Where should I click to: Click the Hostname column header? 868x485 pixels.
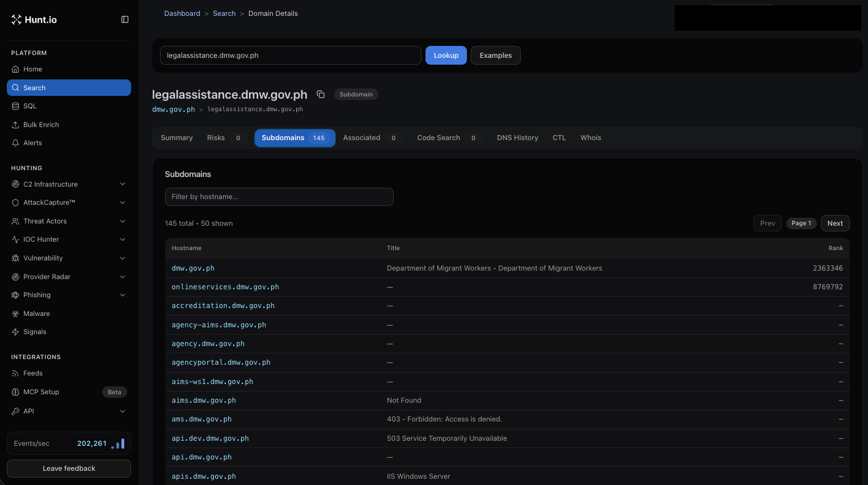(x=187, y=248)
